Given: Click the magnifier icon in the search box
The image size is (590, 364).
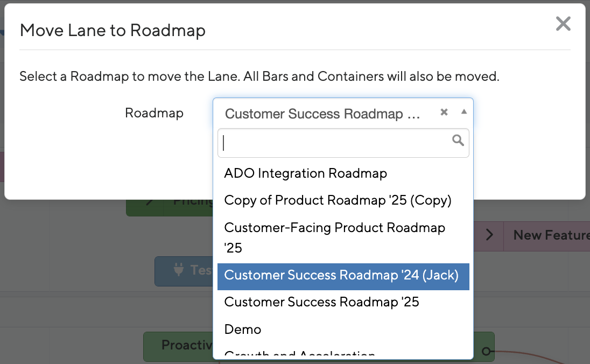Looking at the screenshot, I should (x=458, y=141).
